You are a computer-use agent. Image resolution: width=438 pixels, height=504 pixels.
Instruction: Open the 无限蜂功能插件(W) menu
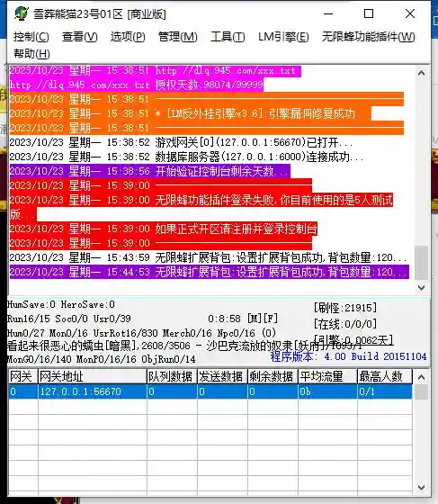click(369, 37)
